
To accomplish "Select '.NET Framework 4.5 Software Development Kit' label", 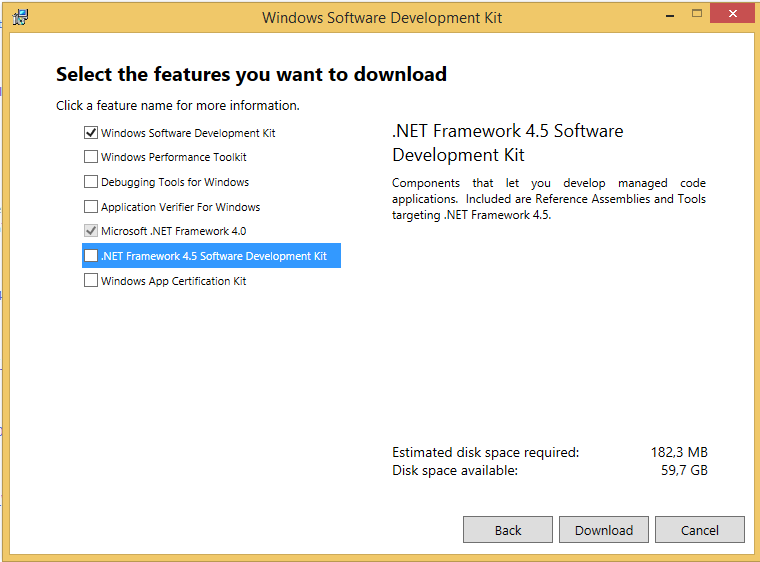I will click(x=214, y=256).
